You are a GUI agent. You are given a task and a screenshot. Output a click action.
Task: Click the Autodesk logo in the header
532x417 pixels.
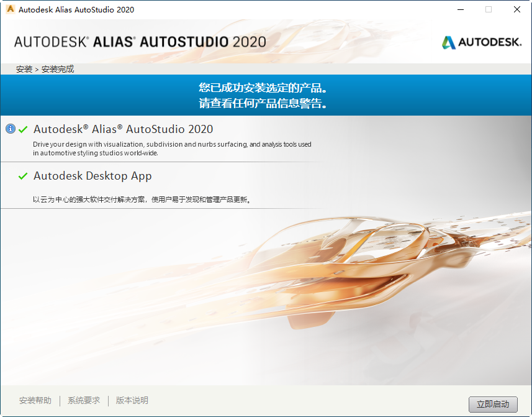click(482, 42)
